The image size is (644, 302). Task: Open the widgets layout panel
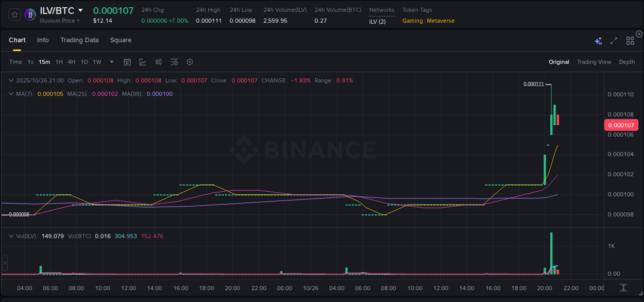click(630, 40)
